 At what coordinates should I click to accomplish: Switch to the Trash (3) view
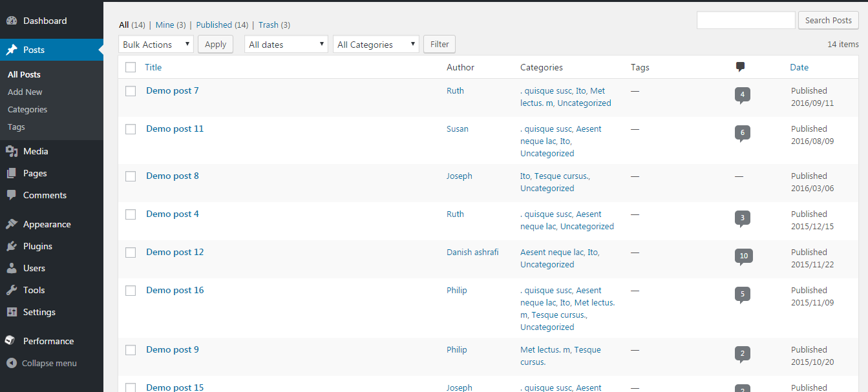(274, 25)
